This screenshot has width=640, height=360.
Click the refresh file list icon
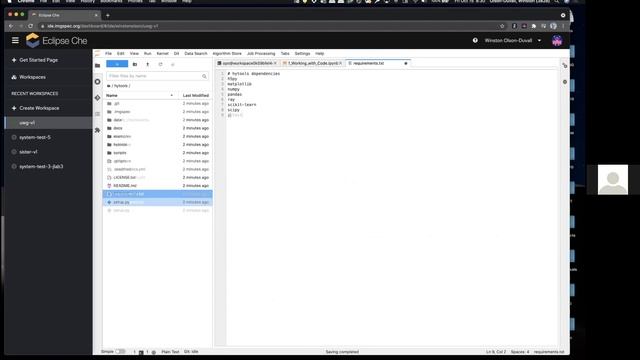coord(160,64)
